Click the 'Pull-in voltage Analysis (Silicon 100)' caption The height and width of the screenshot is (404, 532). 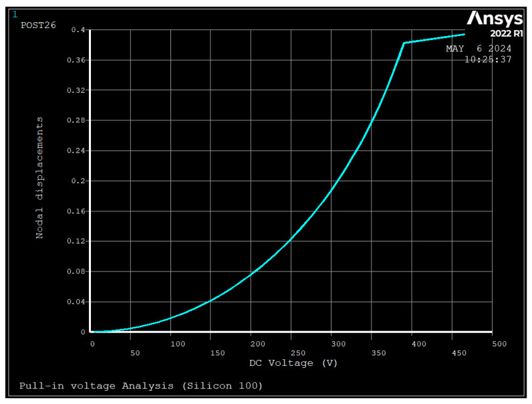point(141,386)
